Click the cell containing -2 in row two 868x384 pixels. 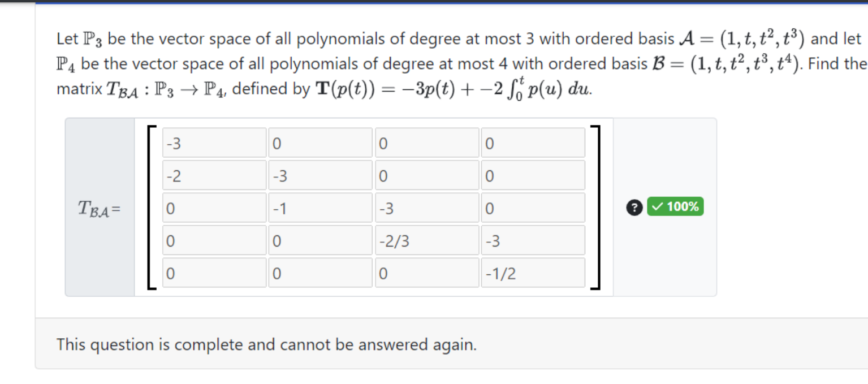tap(214, 175)
